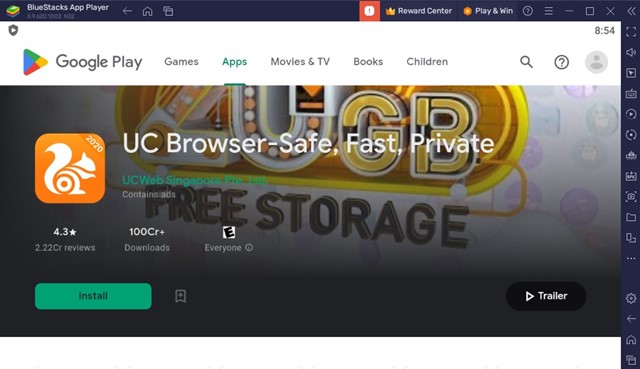
Task: Switch to the Books tab
Action: (x=368, y=62)
